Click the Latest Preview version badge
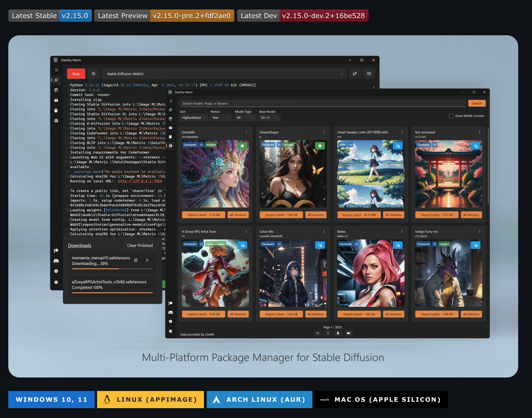 [x=164, y=16]
